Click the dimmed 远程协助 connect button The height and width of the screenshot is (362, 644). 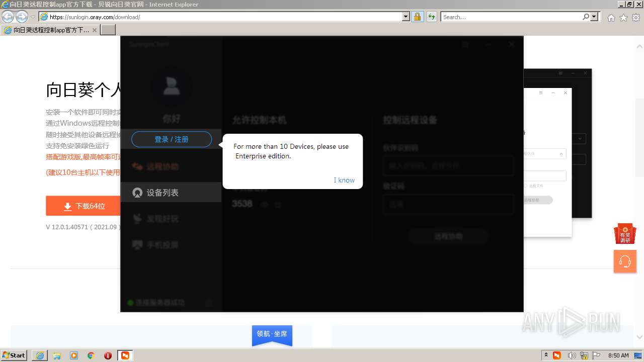(x=448, y=236)
